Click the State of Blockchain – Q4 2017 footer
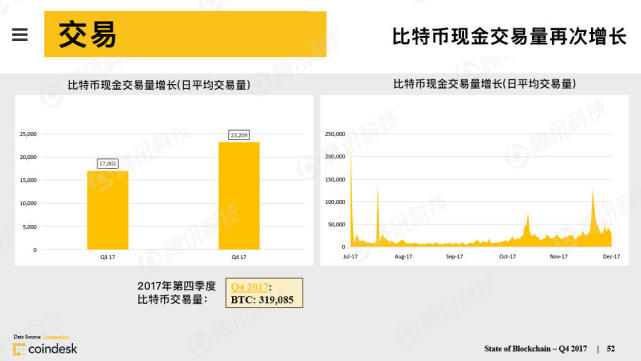Screen dimensions: 641x361 pyautogui.click(x=536, y=349)
